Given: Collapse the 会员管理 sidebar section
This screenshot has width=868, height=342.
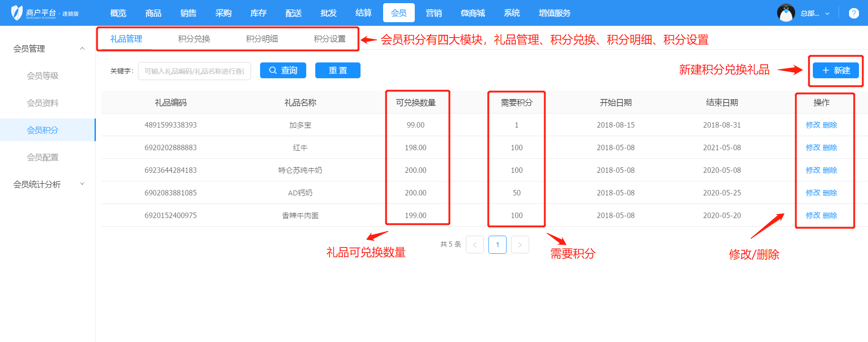Looking at the screenshot, I should (82, 48).
